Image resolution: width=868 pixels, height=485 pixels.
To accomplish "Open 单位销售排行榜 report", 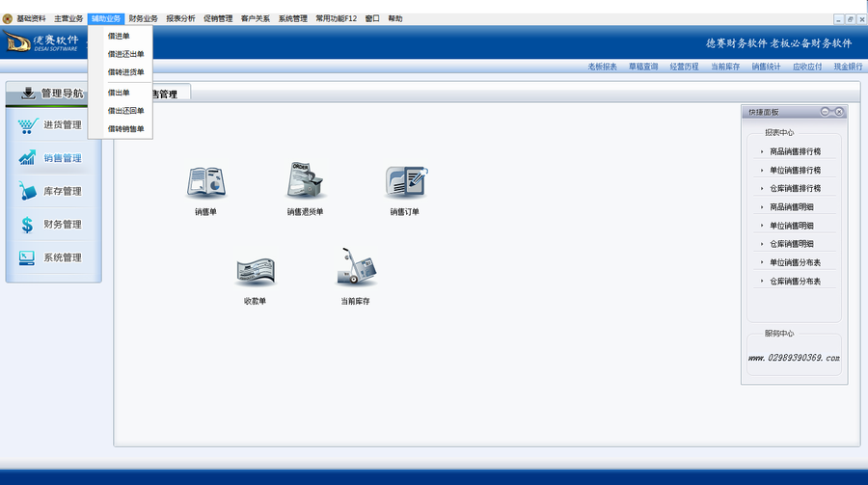I will click(x=795, y=171).
